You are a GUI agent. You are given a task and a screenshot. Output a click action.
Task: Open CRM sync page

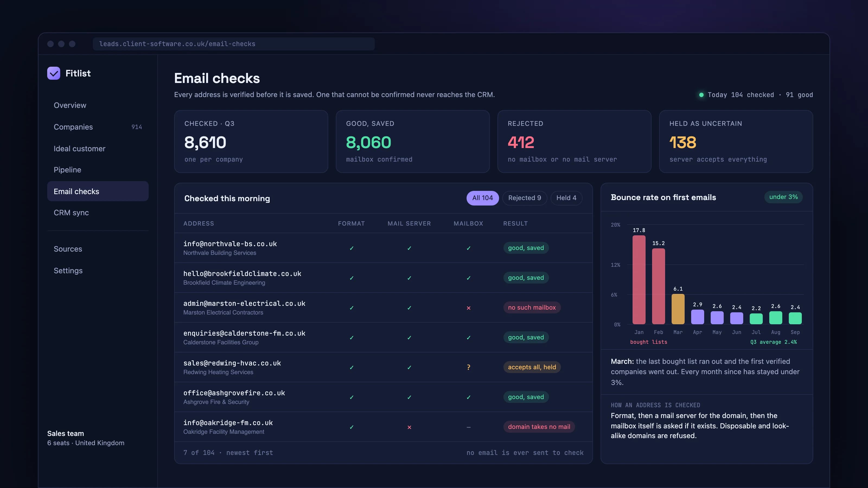[x=98, y=213]
